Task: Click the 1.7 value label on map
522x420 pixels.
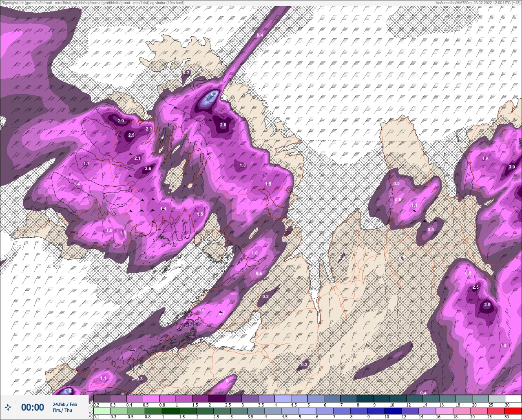Action: [x=86, y=164]
